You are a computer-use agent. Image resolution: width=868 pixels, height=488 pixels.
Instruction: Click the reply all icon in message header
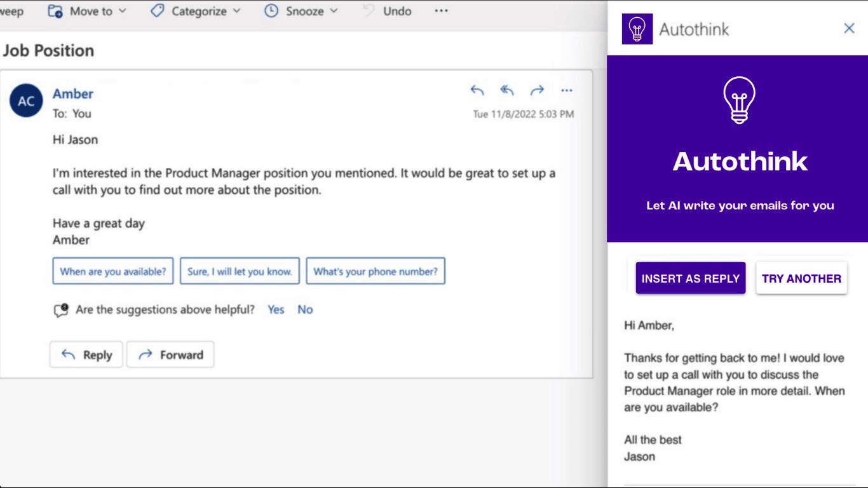[x=507, y=90]
